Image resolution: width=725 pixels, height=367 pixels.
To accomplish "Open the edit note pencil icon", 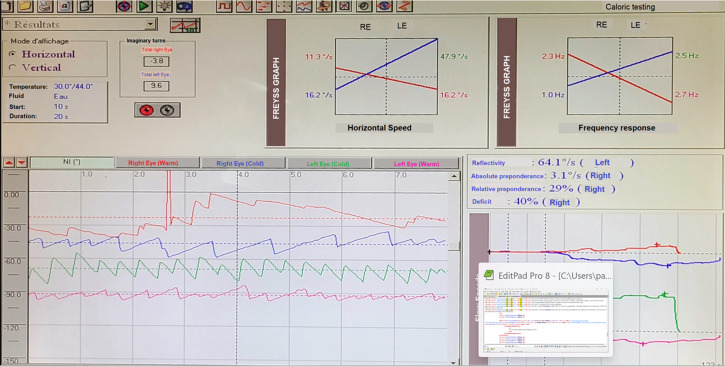I will pyautogui.click(x=86, y=6).
